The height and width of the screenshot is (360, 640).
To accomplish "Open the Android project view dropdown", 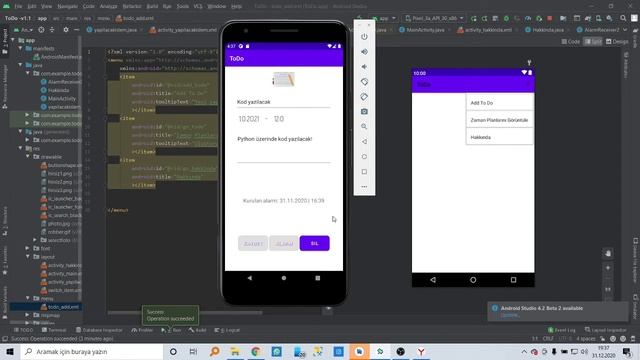I will coord(23,30).
